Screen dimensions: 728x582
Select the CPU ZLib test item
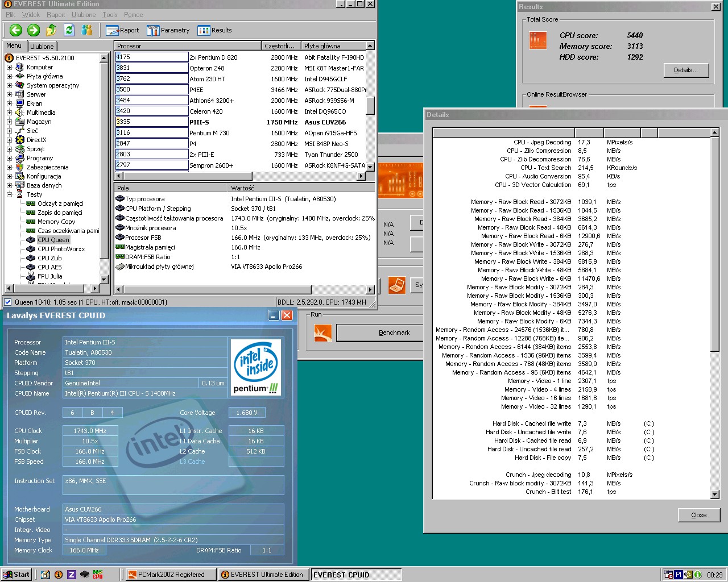[49, 258]
